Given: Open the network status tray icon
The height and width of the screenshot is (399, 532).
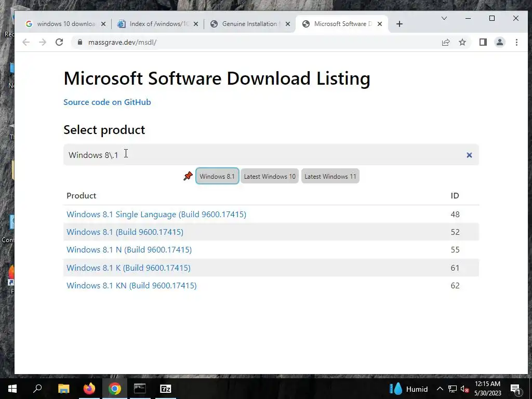Looking at the screenshot, I should click(x=453, y=389).
